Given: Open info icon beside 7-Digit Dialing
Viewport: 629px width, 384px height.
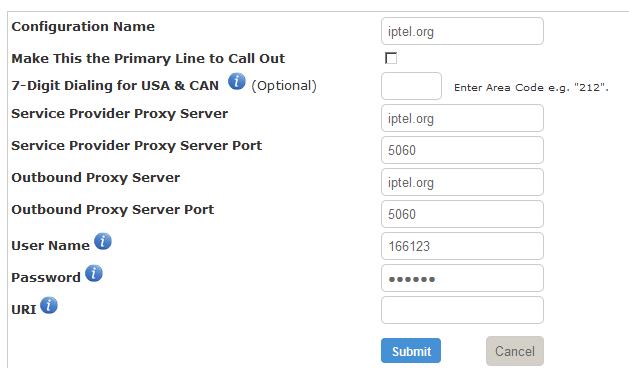Looking at the screenshot, I should point(237,81).
